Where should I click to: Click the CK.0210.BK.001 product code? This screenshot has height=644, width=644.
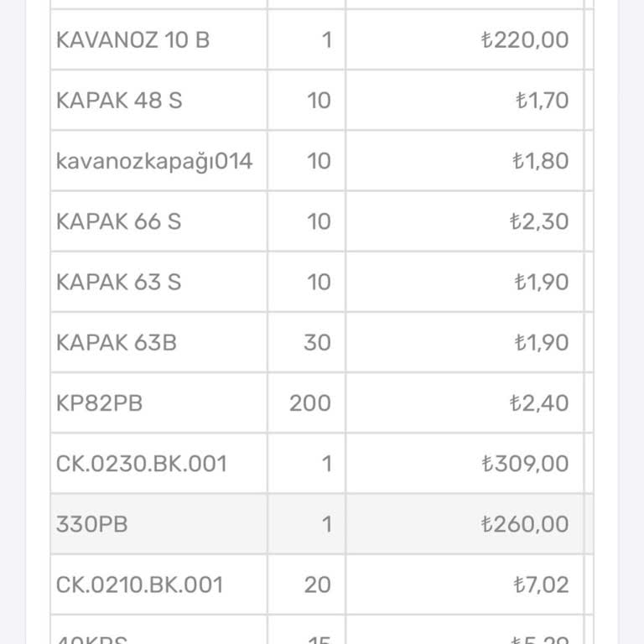[140, 584]
